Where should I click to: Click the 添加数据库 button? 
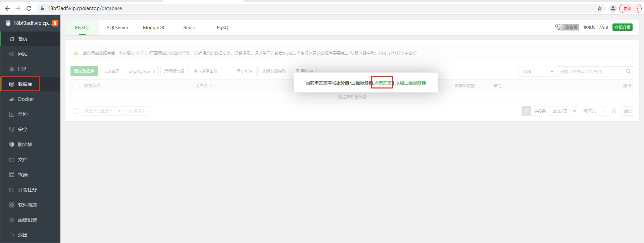(84, 71)
